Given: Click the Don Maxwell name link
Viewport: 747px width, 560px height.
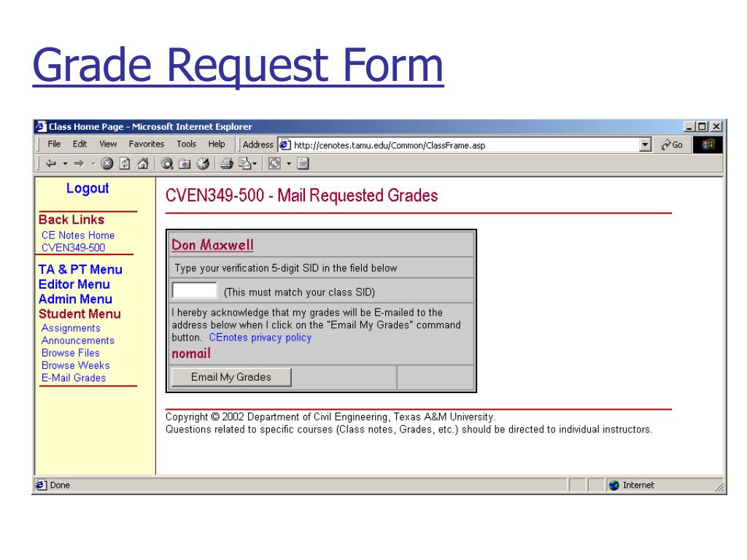Looking at the screenshot, I should [x=212, y=245].
